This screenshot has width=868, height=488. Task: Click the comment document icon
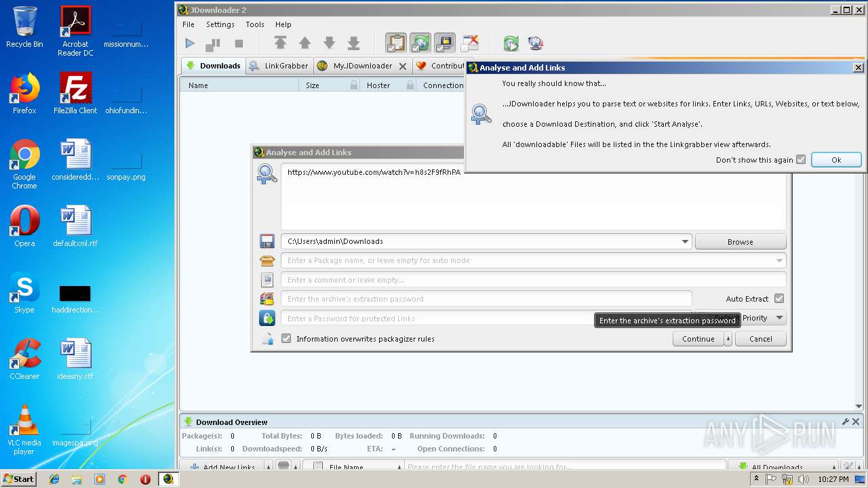(267, 279)
